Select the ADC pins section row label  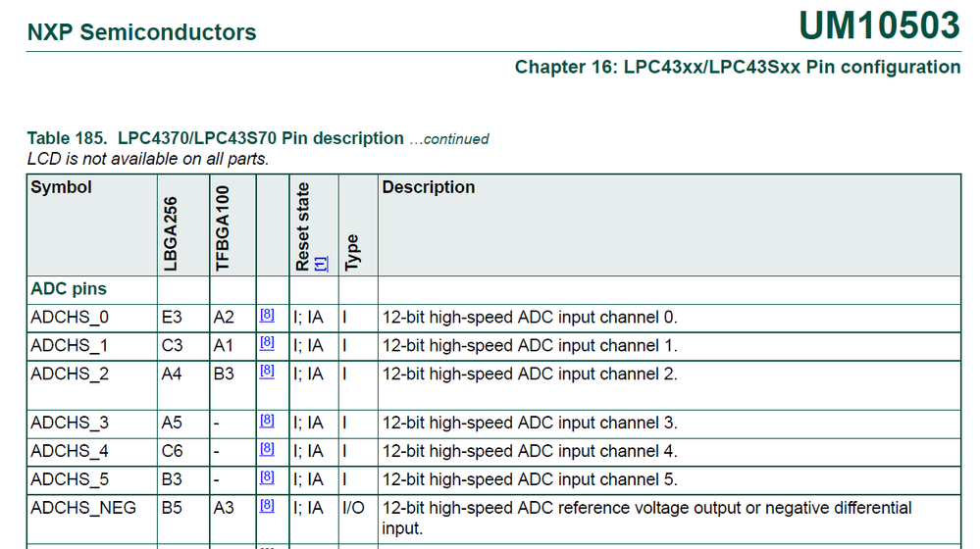pos(69,289)
